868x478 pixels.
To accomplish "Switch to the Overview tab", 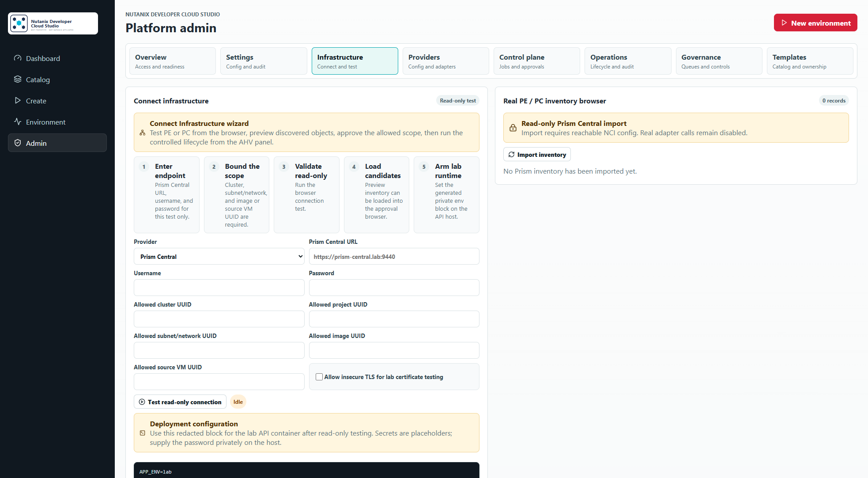I will [x=173, y=61].
